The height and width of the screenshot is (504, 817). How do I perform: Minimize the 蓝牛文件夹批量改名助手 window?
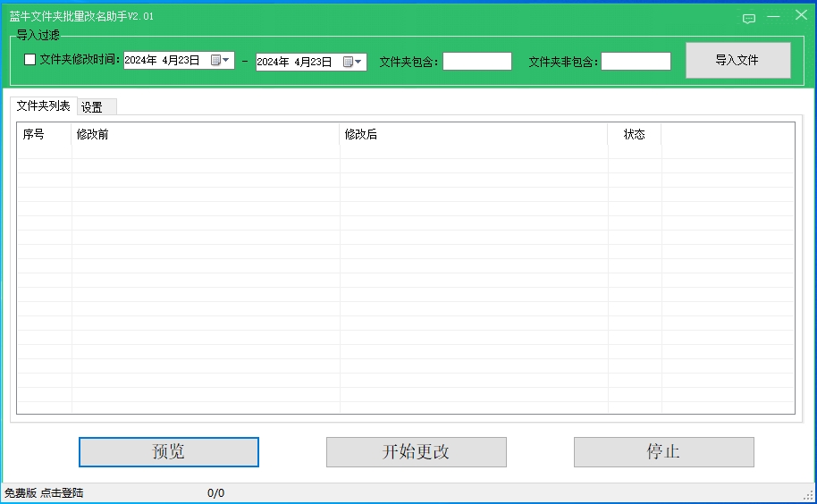774,17
